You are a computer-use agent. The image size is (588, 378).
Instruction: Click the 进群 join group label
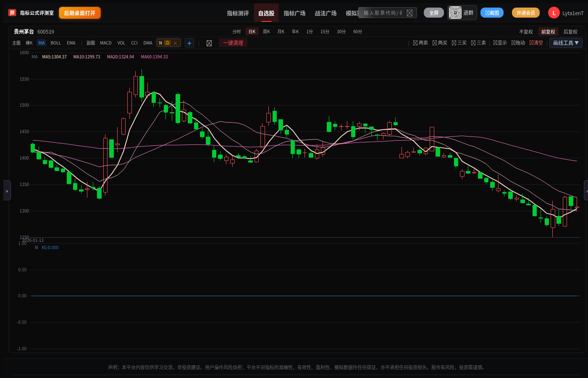pos(468,13)
